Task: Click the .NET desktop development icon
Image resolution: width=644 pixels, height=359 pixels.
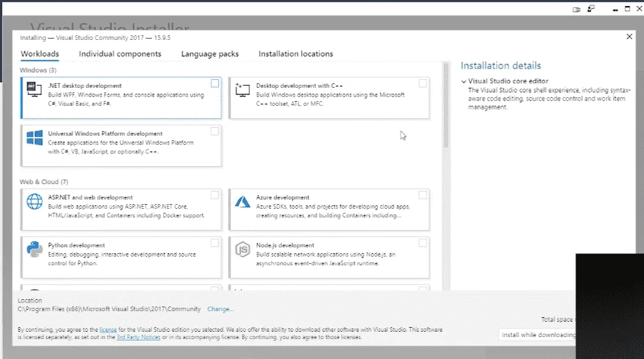Action: tap(34, 89)
